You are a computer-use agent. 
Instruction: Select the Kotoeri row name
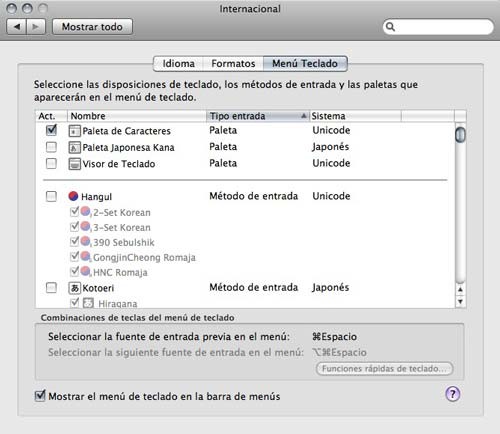pos(98,288)
